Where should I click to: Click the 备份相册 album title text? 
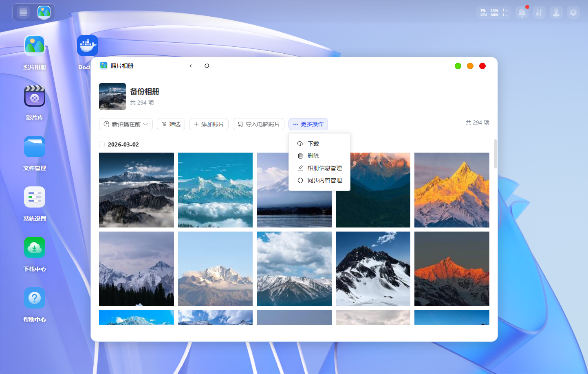point(145,92)
